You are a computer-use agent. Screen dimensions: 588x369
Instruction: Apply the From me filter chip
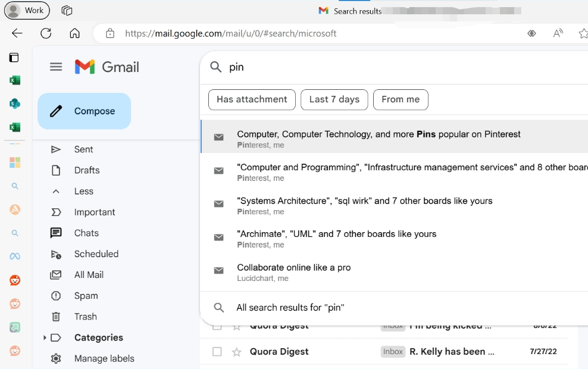coord(401,100)
